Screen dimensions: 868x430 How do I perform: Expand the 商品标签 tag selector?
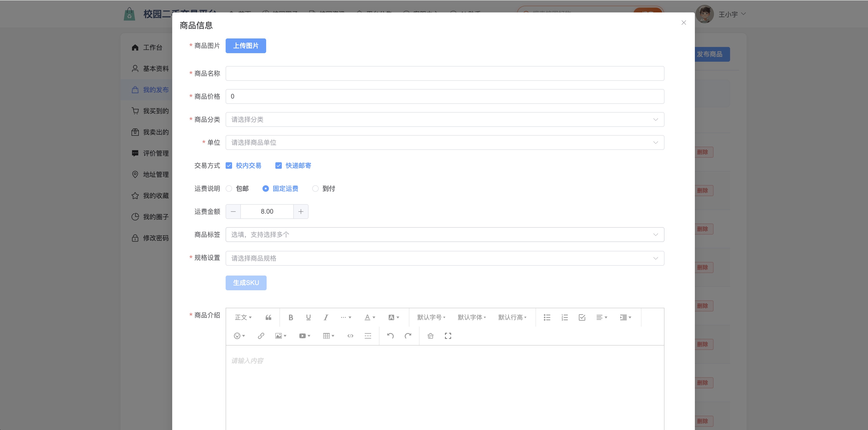pyautogui.click(x=445, y=235)
